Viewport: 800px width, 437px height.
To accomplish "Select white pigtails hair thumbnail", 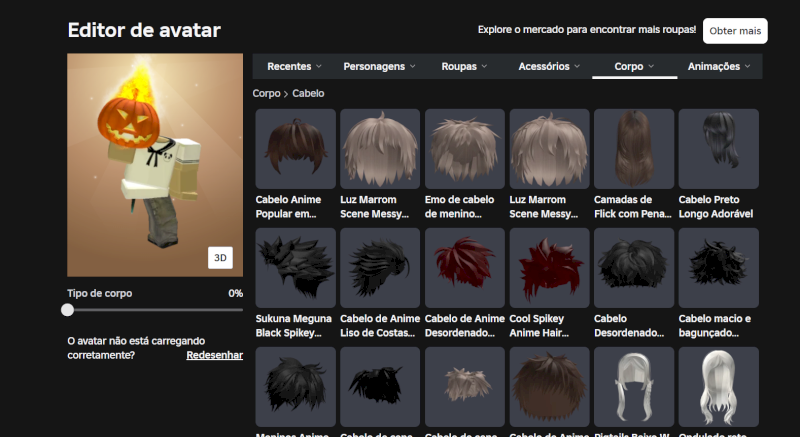I will point(634,387).
